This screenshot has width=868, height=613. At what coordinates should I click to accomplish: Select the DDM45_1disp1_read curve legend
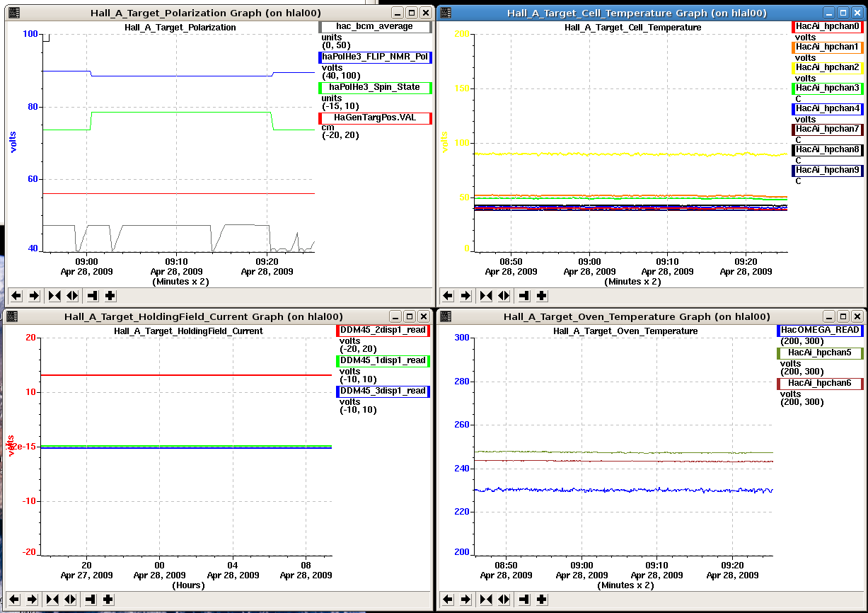tap(383, 360)
